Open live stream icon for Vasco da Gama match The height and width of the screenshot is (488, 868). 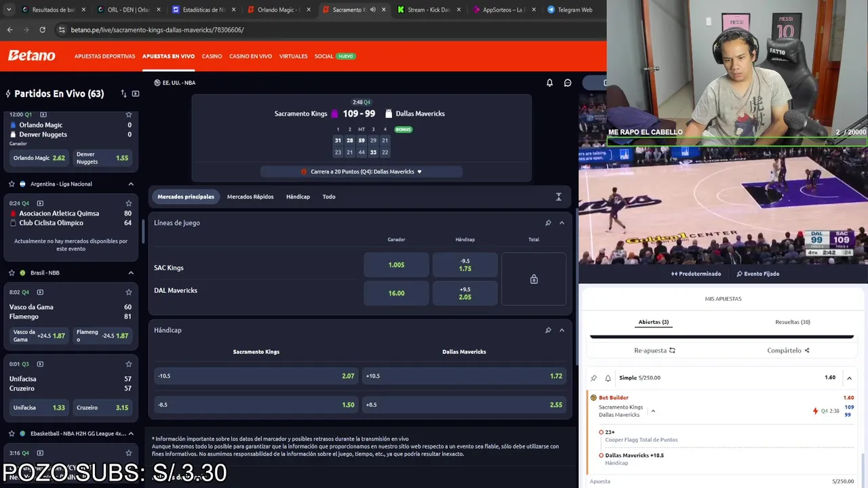coord(40,292)
